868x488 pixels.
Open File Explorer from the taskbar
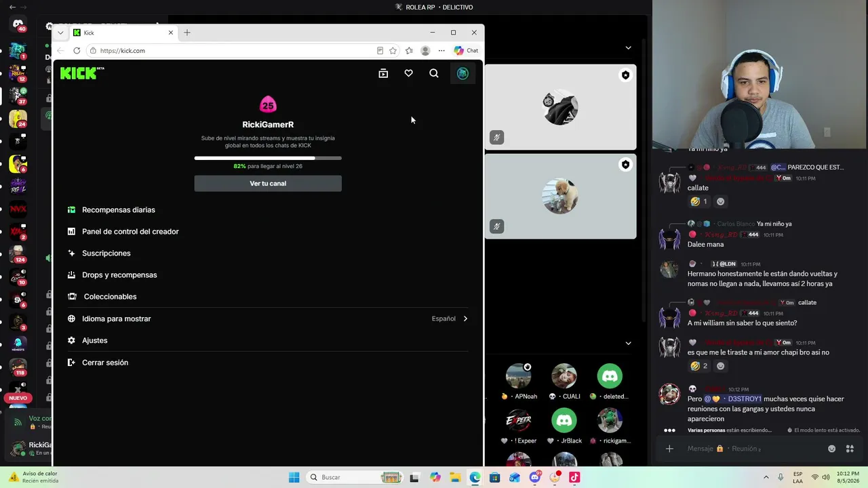[455, 477]
